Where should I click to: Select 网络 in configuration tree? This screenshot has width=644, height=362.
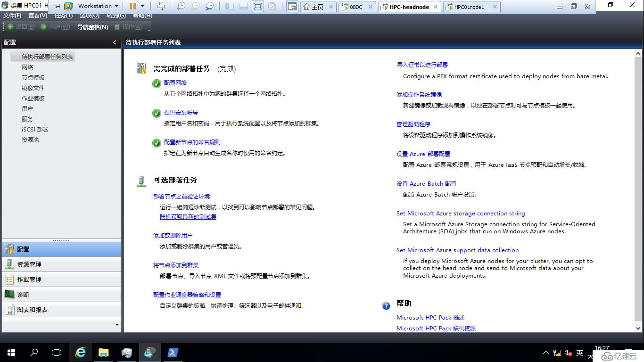point(27,67)
